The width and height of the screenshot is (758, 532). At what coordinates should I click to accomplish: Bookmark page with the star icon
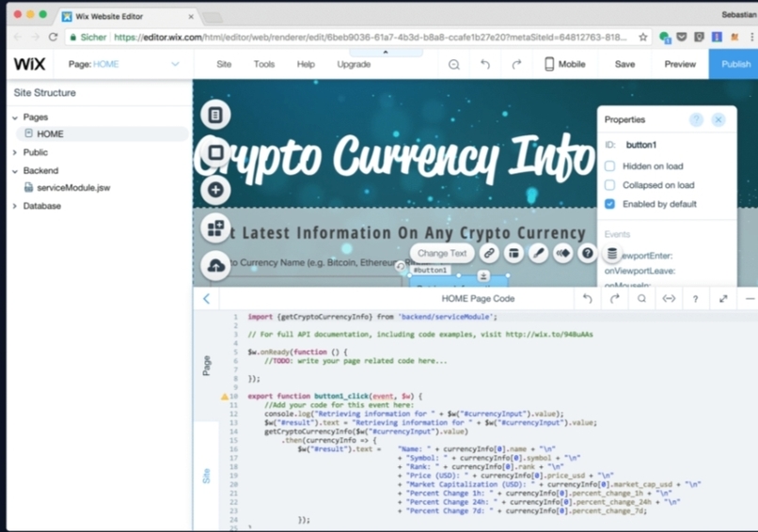(x=643, y=38)
